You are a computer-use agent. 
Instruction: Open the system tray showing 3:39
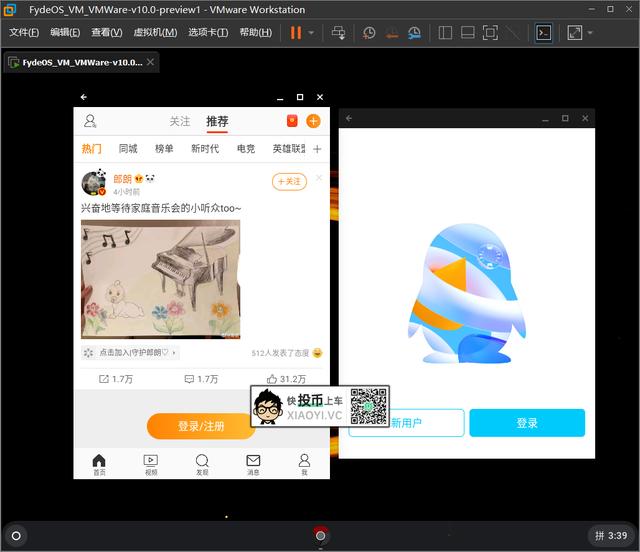coord(611,536)
